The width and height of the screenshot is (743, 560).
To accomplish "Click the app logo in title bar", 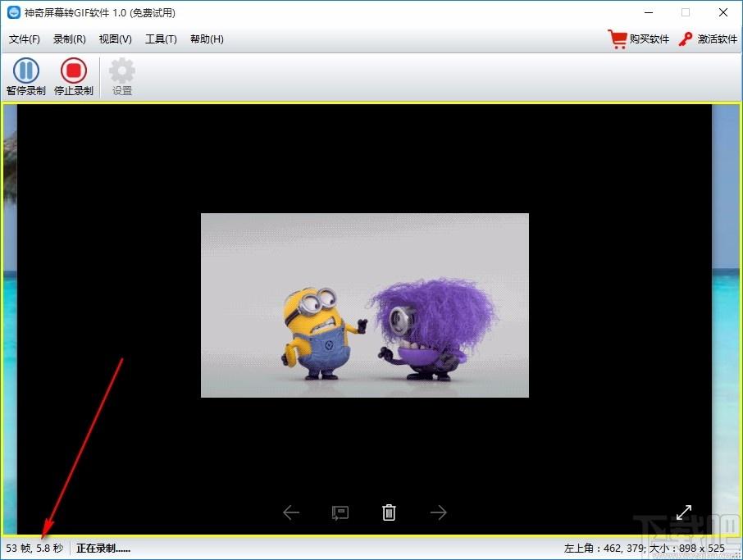I will (14, 12).
